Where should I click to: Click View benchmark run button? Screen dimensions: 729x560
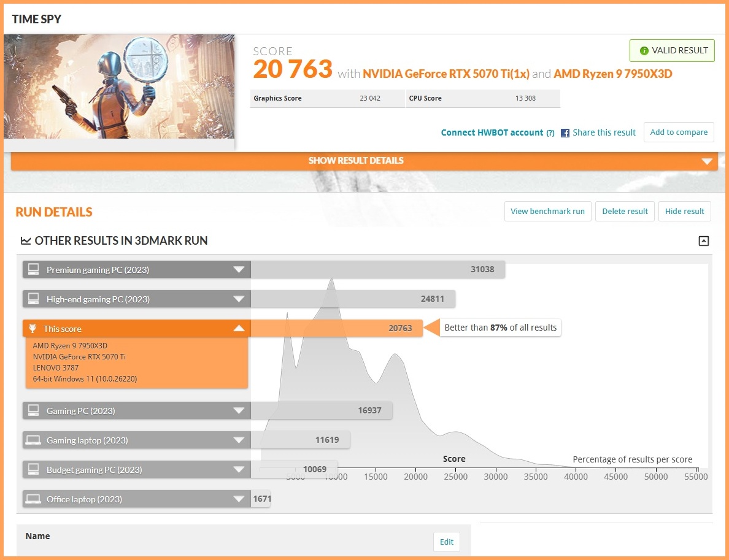[548, 212]
